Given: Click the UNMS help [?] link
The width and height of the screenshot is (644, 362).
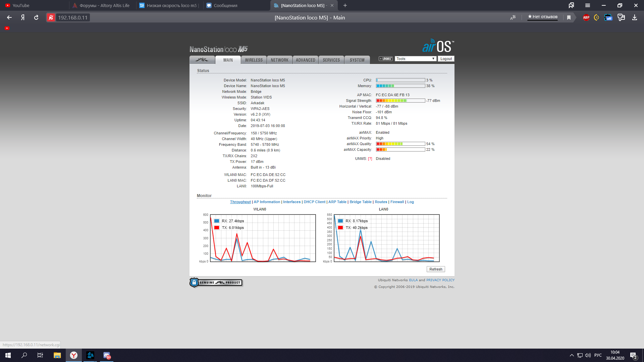Looking at the screenshot, I should click(x=370, y=159).
